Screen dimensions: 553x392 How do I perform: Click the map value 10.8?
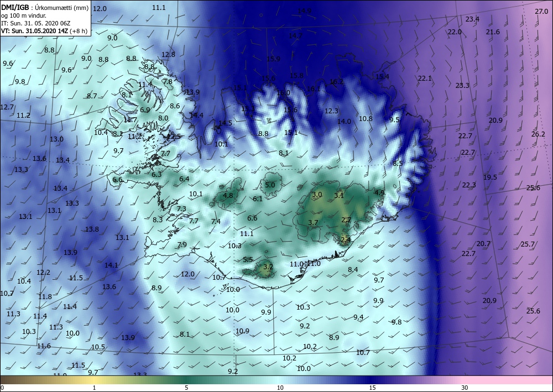(366, 118)
